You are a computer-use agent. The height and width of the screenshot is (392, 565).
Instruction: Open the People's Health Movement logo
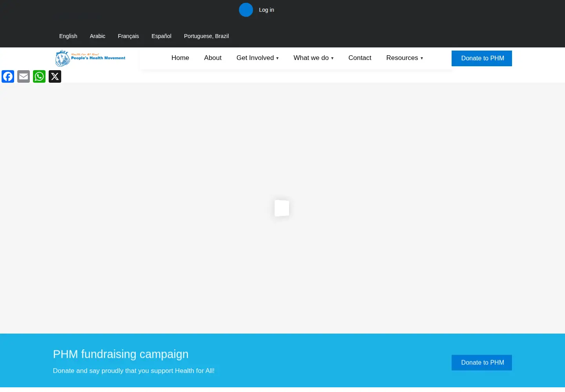click(90, 58)
